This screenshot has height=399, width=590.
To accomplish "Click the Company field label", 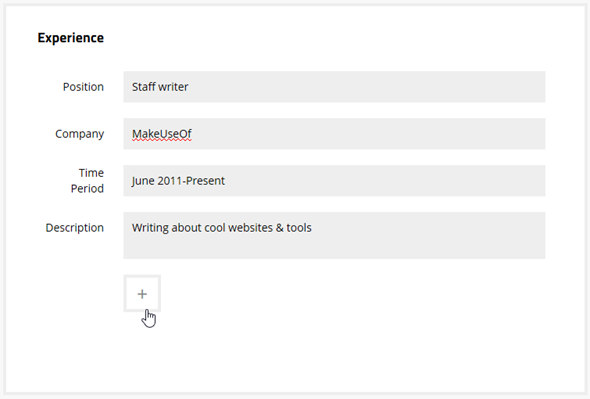I will (79, 134).
